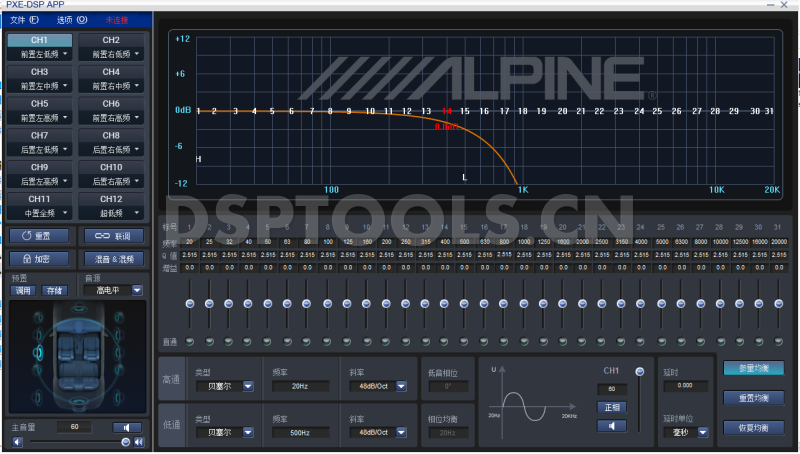Click the 主音量 master volume slider handle
This screenshot has height=454, width=800.
pos(126,442)
